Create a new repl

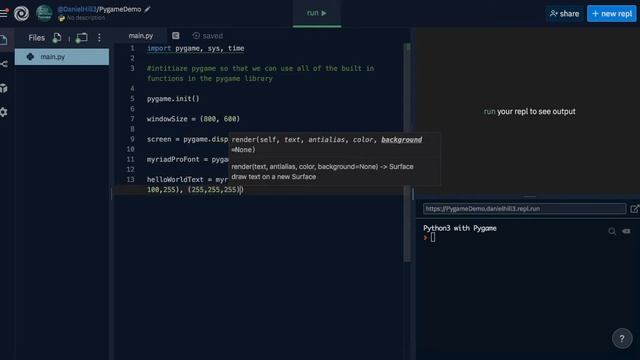(x=611, y=13)
